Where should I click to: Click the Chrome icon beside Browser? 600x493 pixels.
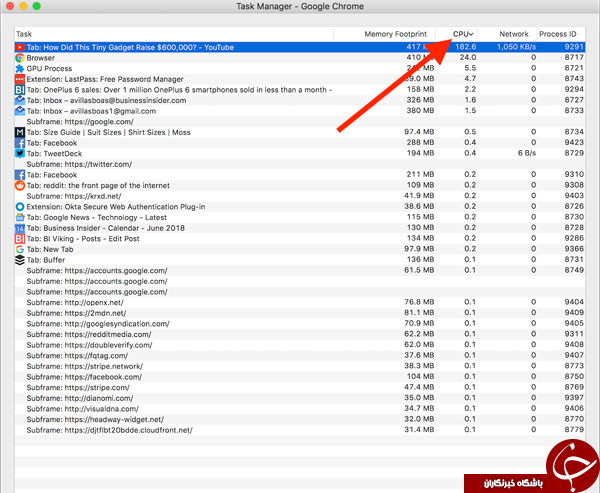point(20,58)
